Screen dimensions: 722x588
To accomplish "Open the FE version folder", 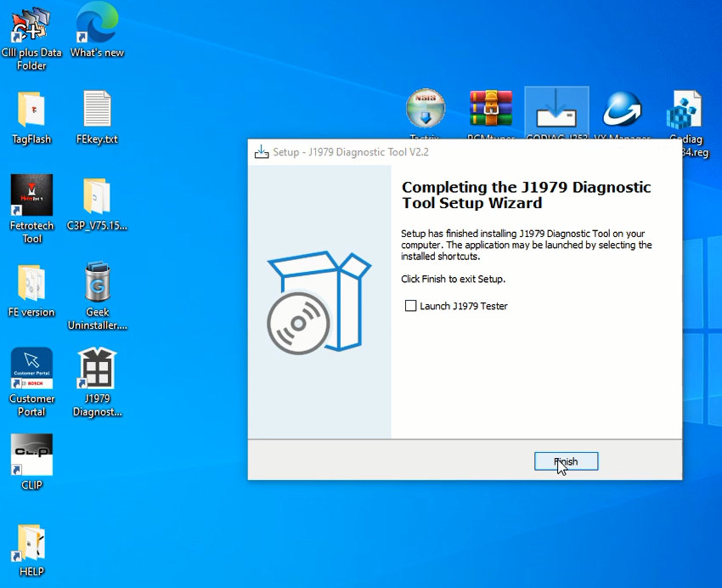I will (x=31, y=284).
